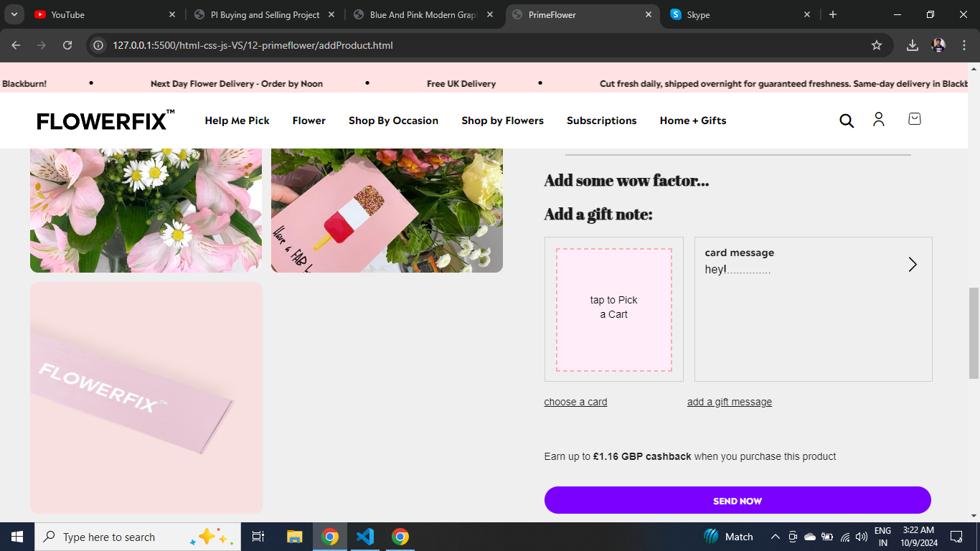980x551 pixels.
Task: Click the FLOWERFIX logo
Action: (x=105, y=121)
